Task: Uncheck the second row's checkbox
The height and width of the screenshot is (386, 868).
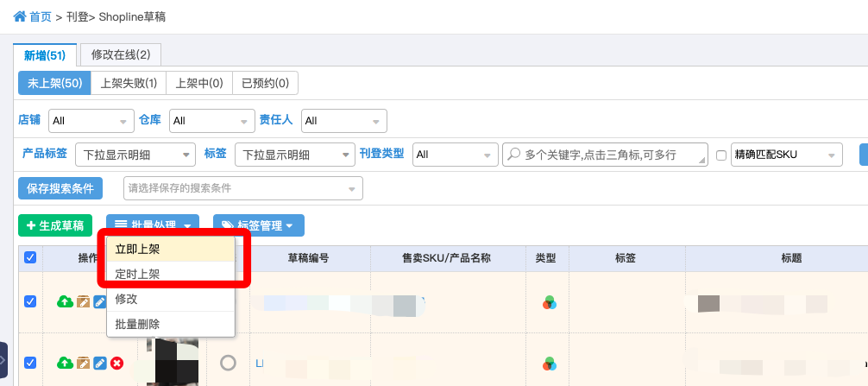Action: 30,362
